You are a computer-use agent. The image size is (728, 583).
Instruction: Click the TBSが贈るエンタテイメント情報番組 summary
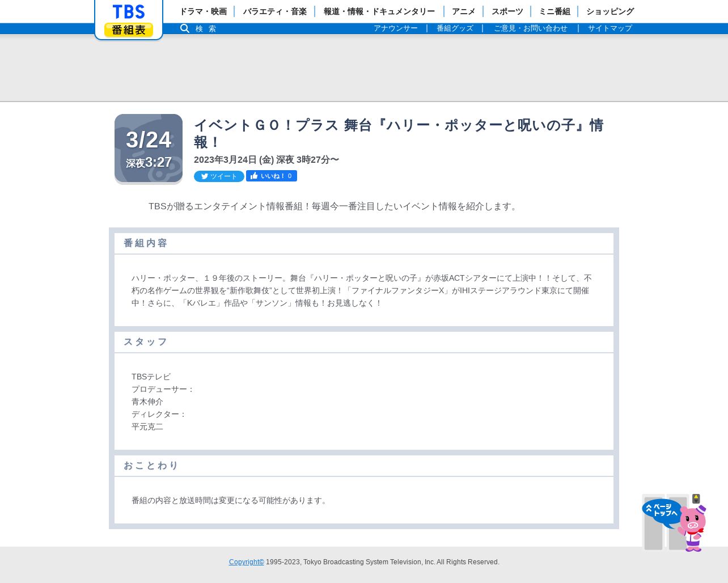(335, 206)
